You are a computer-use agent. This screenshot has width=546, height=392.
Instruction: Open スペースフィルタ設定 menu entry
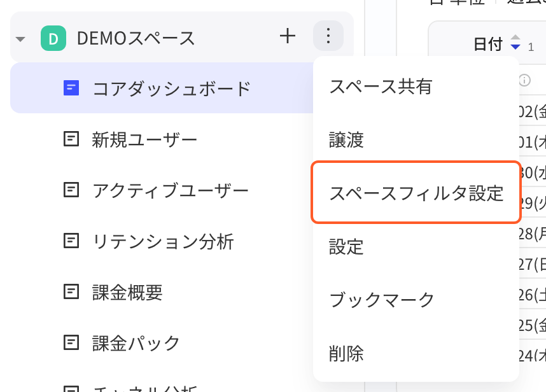pyautogui.click(x=416, y=193)
